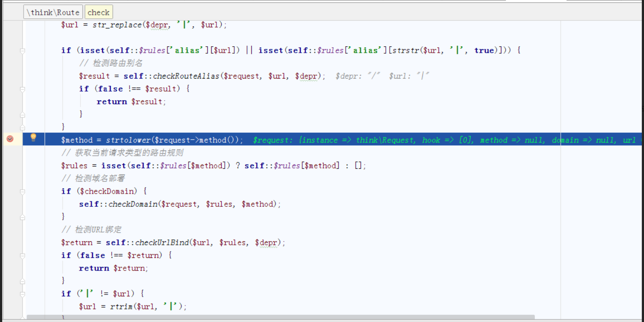Click the checkUrlBind method call

pos(162,243)
